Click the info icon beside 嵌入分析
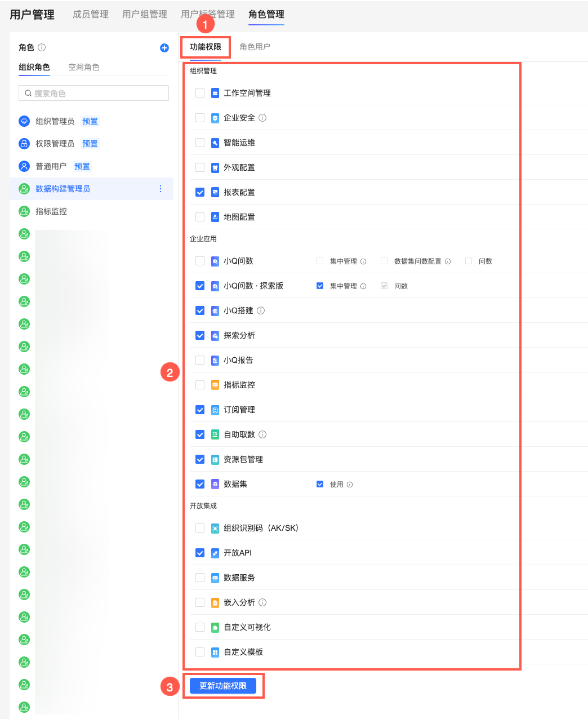Viewport: 588px width, 719px height. [x=262, y=602]
